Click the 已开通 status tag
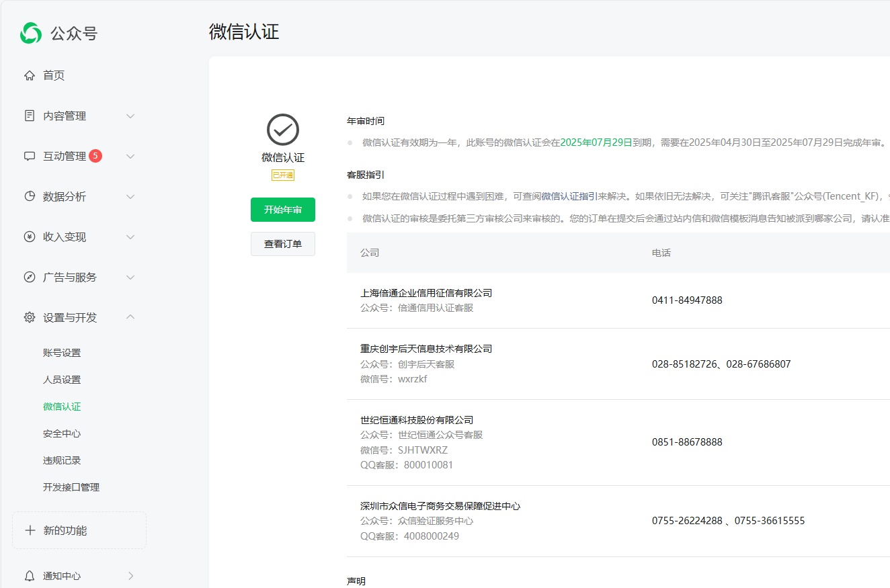Viewport: 890px width, 588px height. coord(283,175)
